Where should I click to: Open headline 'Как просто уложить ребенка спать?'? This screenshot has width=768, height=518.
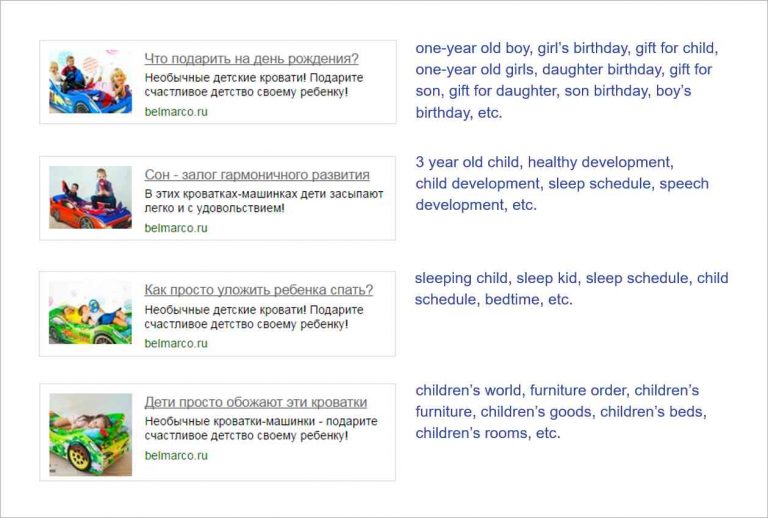[x=259, y=290]
